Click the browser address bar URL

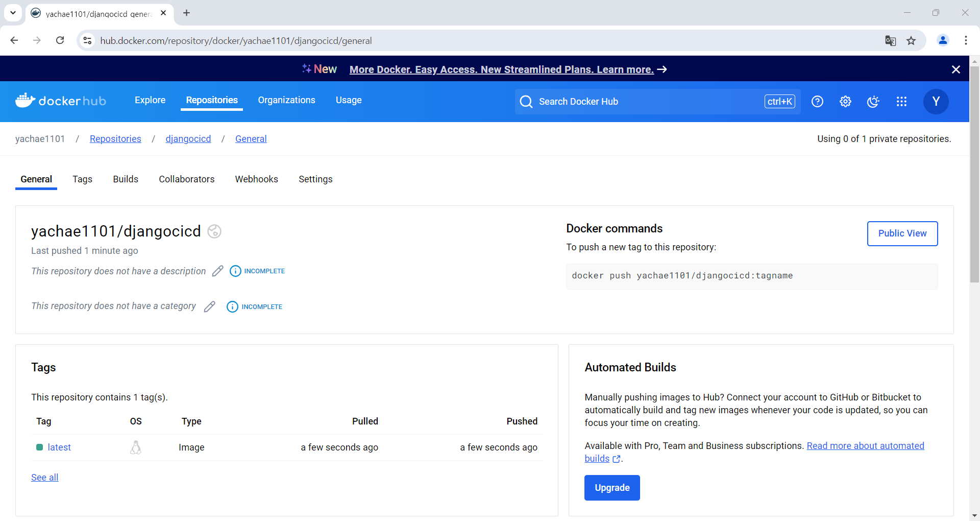pyautogui.click(x=236, y=41)
